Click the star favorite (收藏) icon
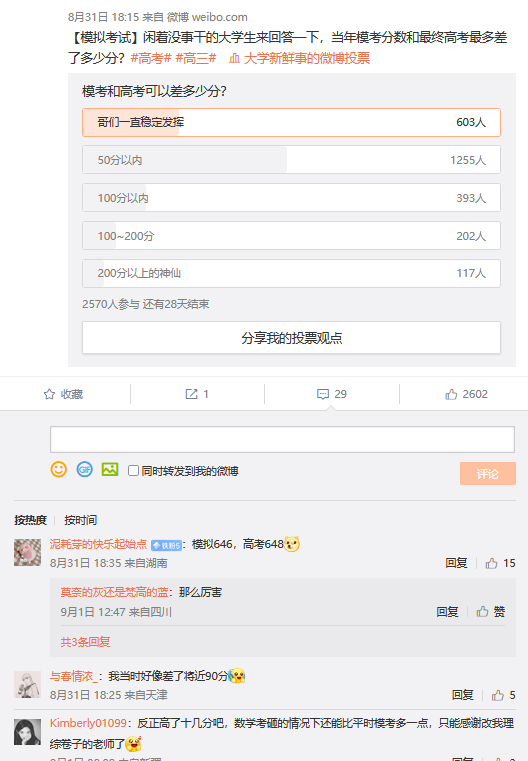This screenshot has width=528, height=761. [49, 394]
